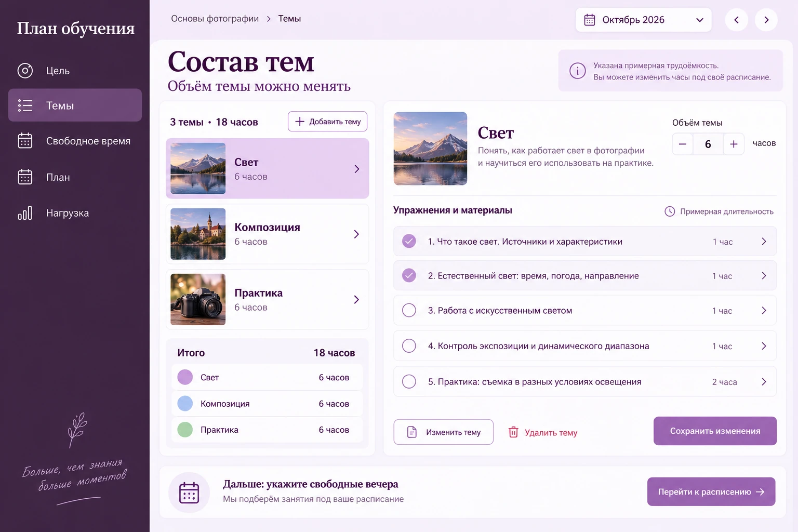Expand the Практика topic chevron
The image size is (798, 532).
(x=356, y=300)
